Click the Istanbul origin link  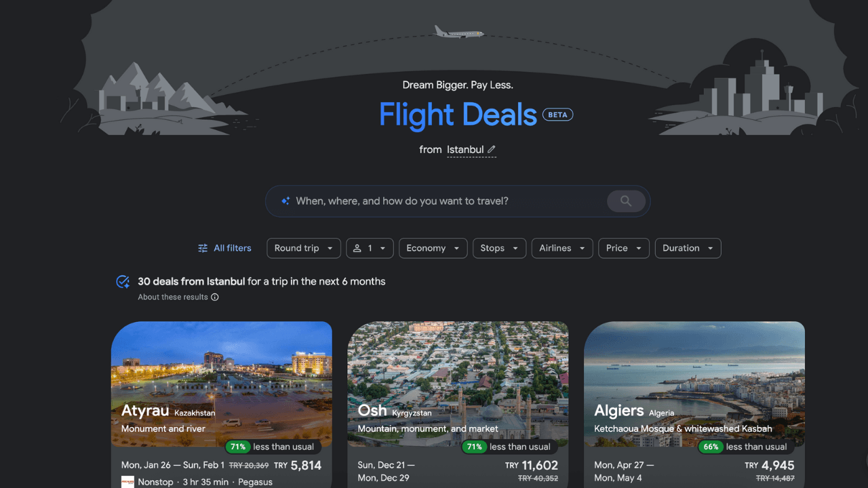coord(465,150)
